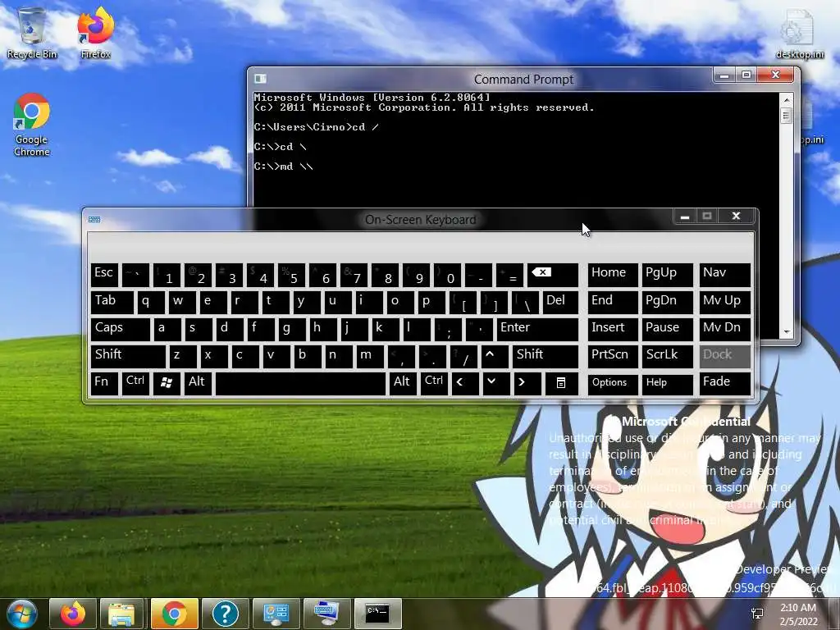The image size is (840, 630).
Task: Click the backslash key
Action: (526, 302)
